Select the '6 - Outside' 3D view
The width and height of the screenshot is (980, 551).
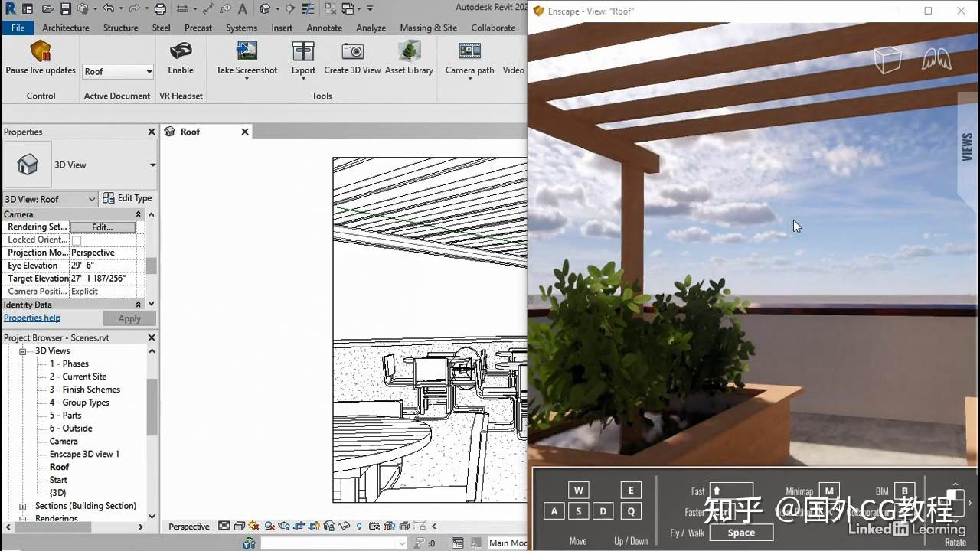click(70, 429)
